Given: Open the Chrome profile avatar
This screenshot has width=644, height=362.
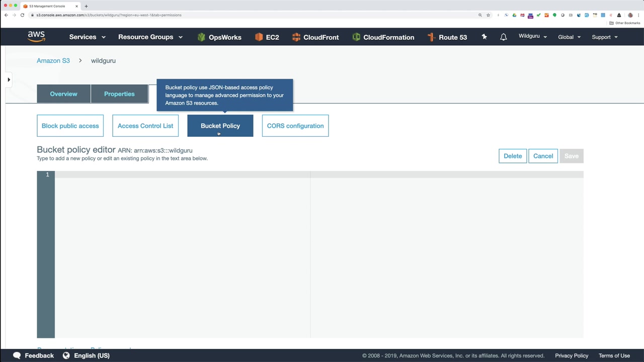Looking at the screenshot, I should tap(630, 15).
